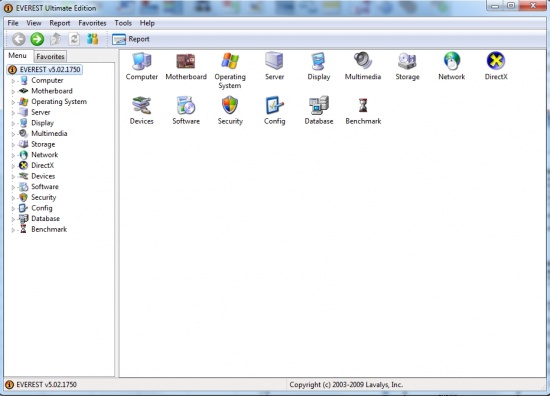Image resolution: width=550 pixels, height=396 pixels.
Task: Expand the DirectX tree node arrow
Action: point(13,166)
